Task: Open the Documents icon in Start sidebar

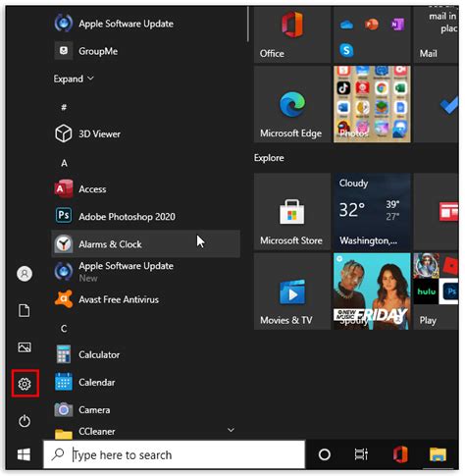Action: (x=25, y=310)
